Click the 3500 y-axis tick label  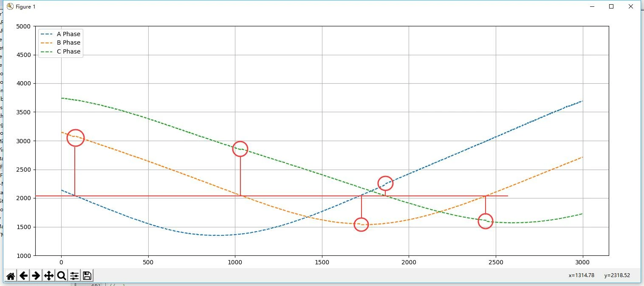click(x=23, y=112)
